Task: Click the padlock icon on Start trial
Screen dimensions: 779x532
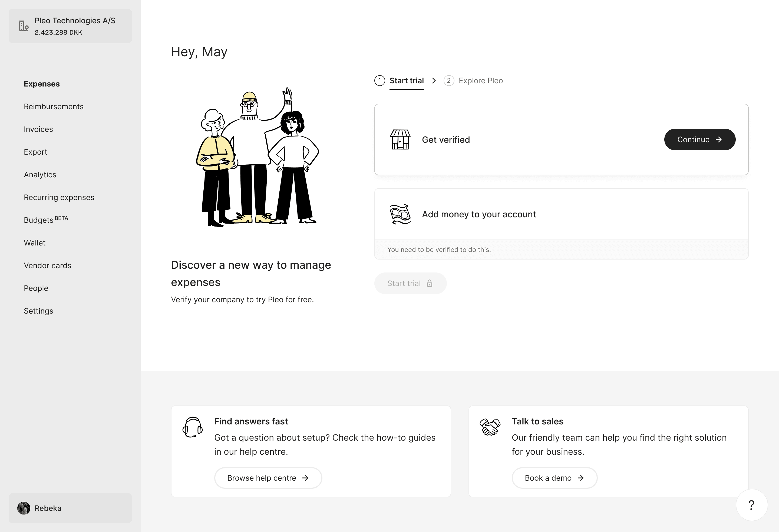Action: 430,283
